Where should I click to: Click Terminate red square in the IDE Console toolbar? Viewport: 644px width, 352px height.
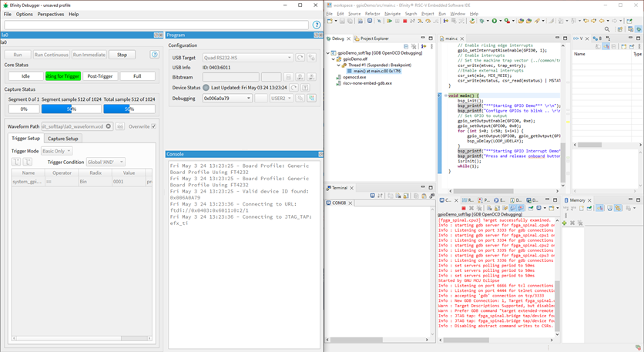[464, 208]
